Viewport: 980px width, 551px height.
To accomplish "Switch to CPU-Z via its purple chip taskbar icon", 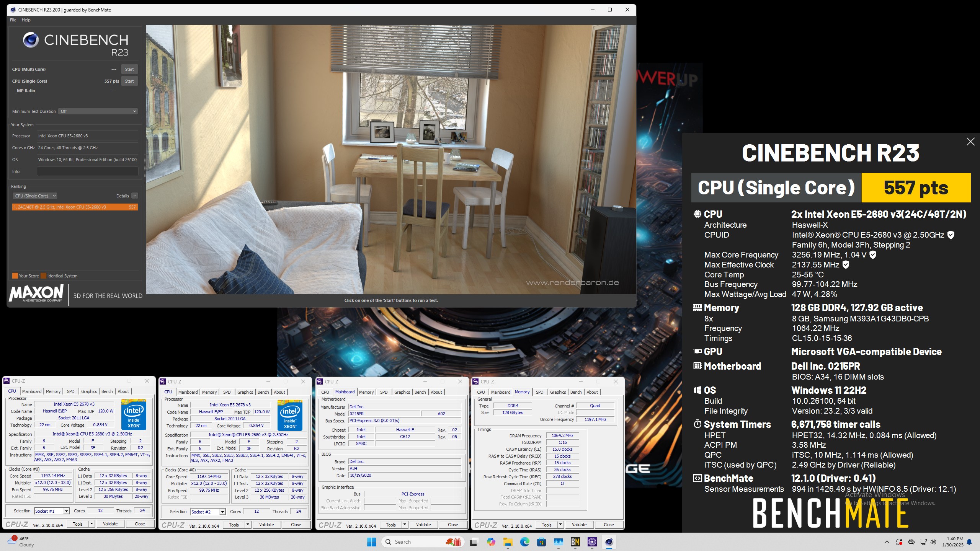I will pos(592,542).
